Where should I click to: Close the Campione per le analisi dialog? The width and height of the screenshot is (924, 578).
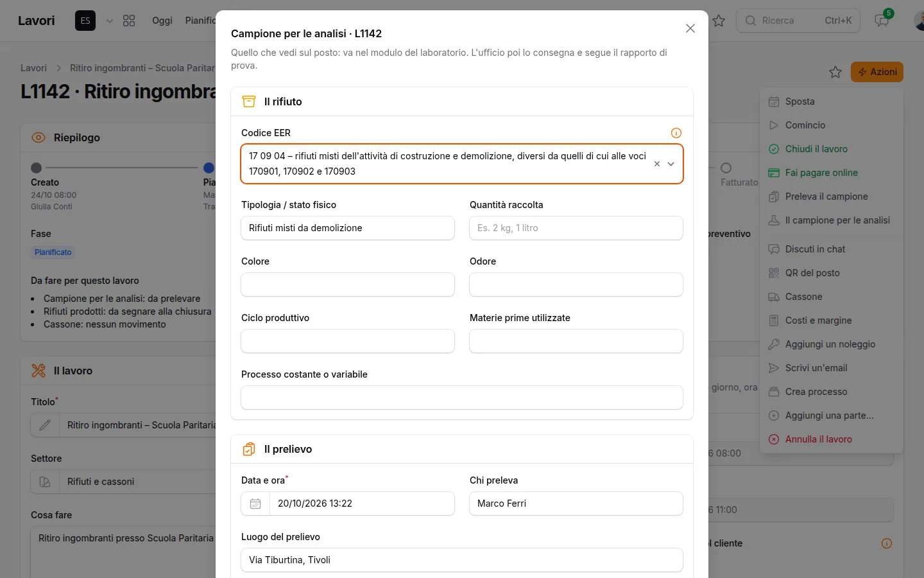(x=690, y=28)
